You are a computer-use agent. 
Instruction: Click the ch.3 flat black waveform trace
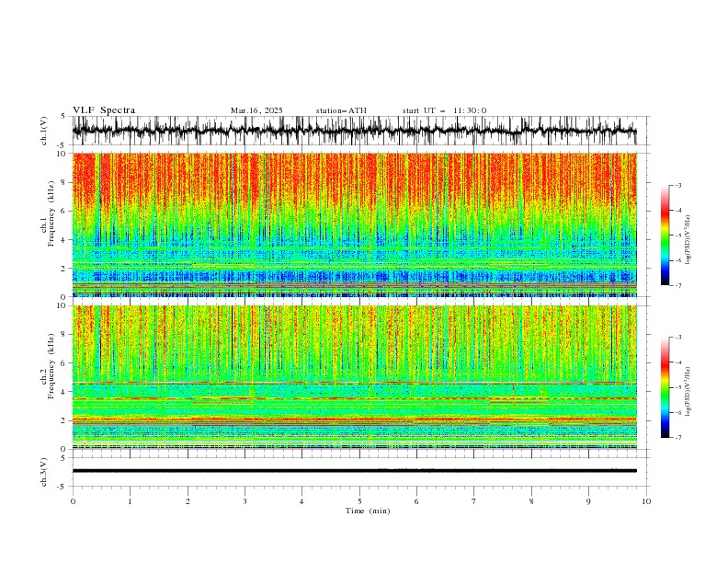pyautogui.click(x=354, y=471)
